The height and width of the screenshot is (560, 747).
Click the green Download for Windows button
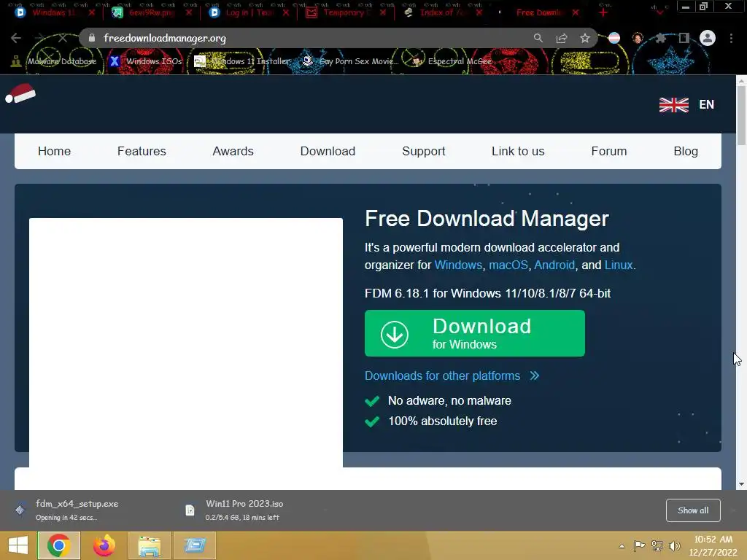pyautogui.click(x=474, y=333)
